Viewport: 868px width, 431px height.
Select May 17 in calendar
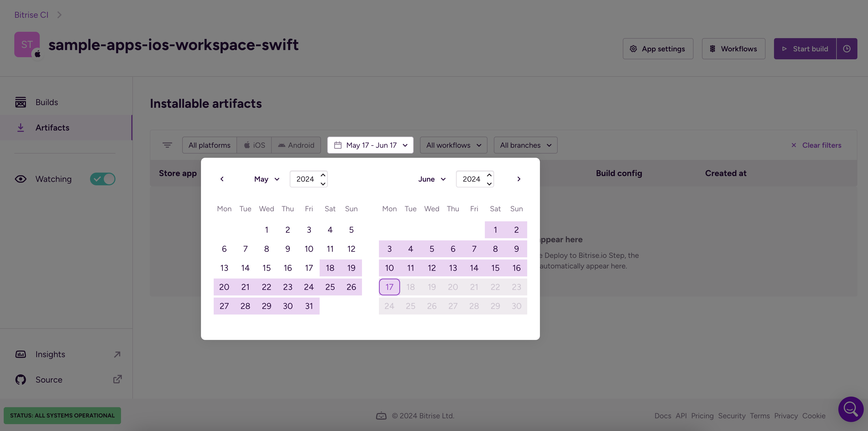309,268
